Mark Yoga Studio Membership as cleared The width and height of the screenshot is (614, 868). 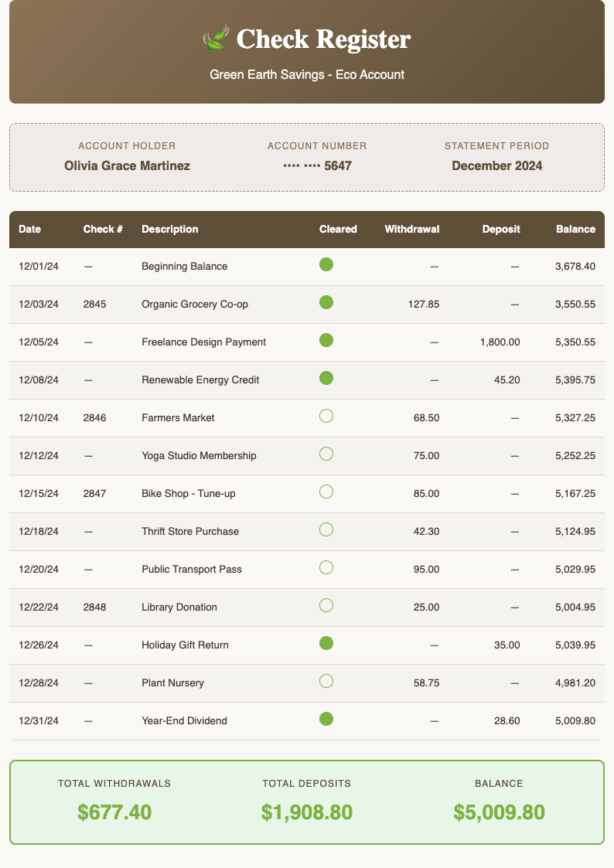tap(326, 454)
